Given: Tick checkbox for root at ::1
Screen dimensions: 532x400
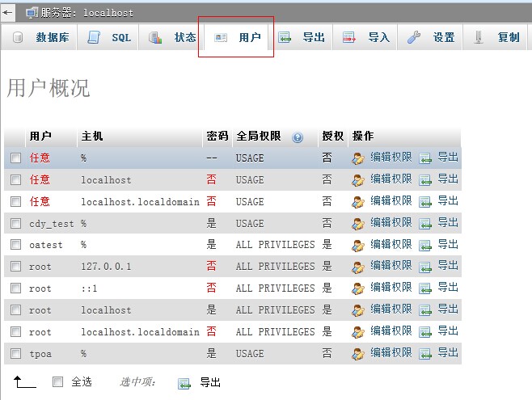Looking at the screenshot, I should click(15, 288).
